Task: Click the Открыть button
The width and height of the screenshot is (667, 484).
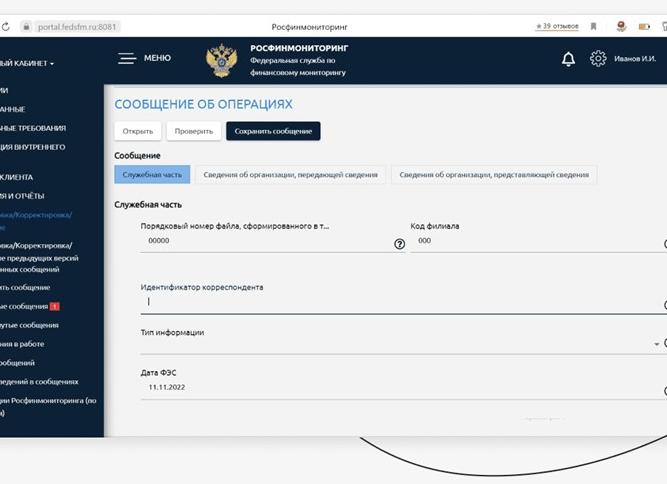Action: (x=138, y=131)
